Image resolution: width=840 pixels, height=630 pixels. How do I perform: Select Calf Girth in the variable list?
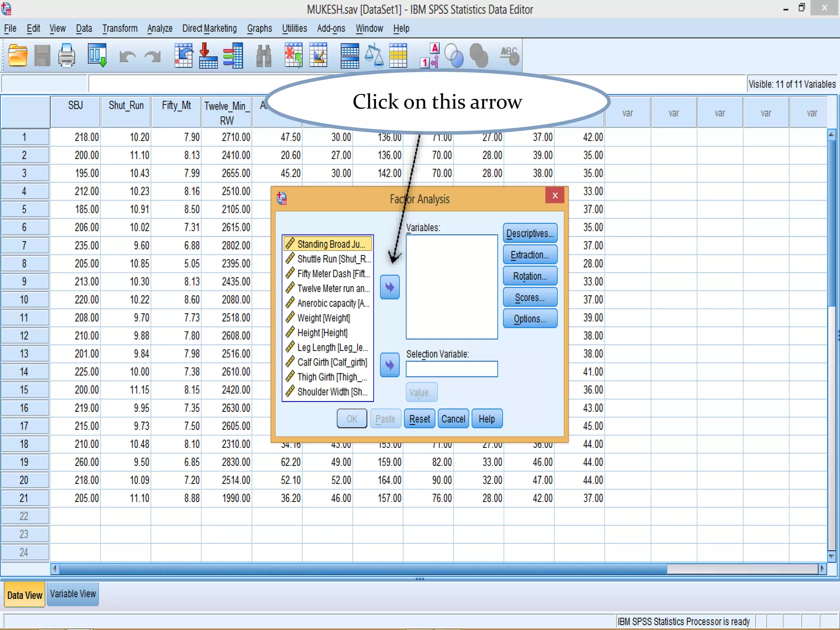[x=332, y=362]
